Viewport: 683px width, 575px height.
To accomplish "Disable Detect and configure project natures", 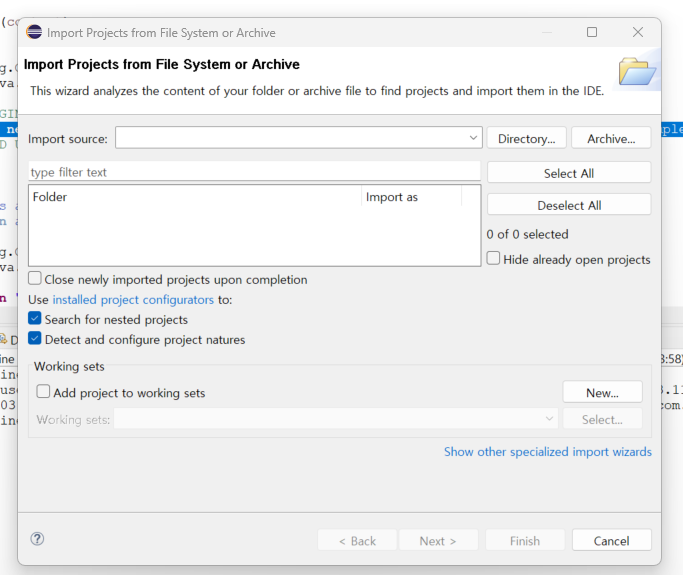I will tap(35, 340).
